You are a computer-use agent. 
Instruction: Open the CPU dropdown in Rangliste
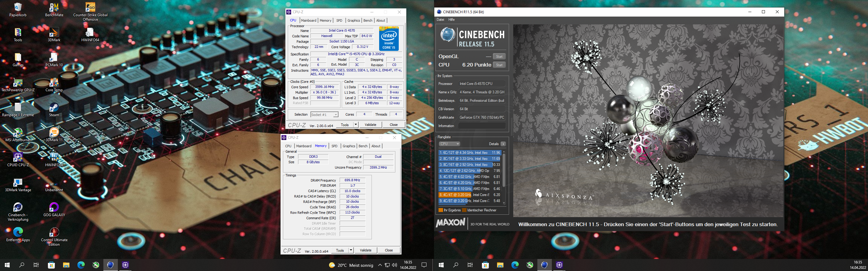pyautogui.click(x=449, y=144)
